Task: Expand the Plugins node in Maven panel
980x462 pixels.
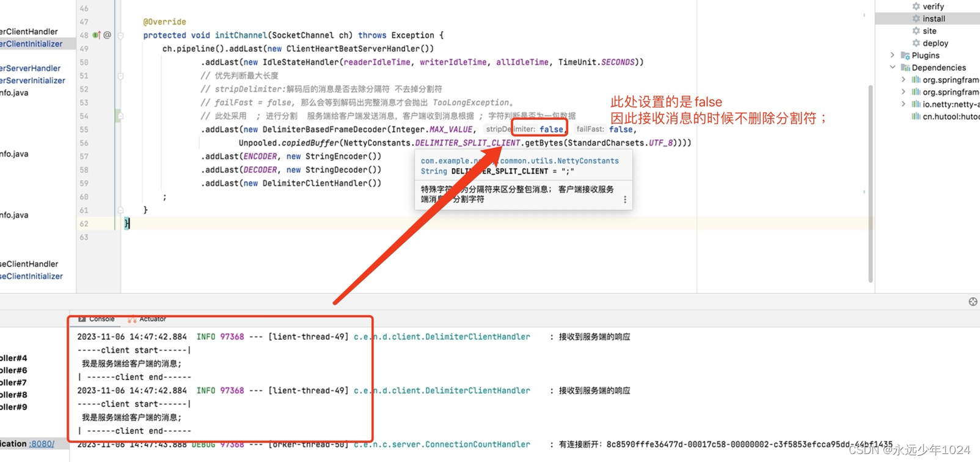Action: click(x=893, y=56)
